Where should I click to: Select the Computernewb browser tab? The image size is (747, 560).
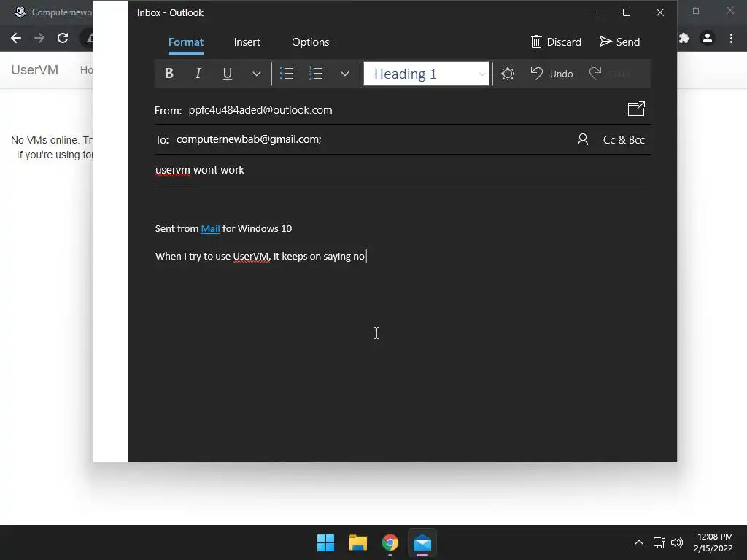point(53,12)
